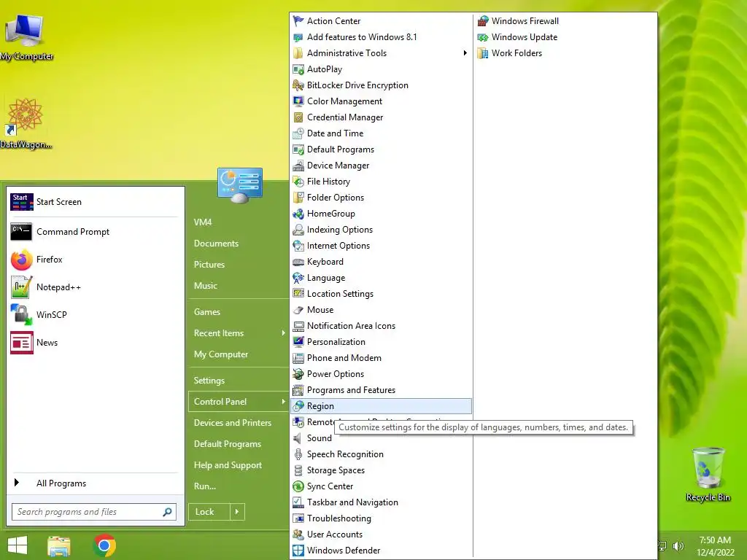The image size is (747, 560).
Task: Open BitLocker Drive Encryption keys icon
Action: point(298,85)
